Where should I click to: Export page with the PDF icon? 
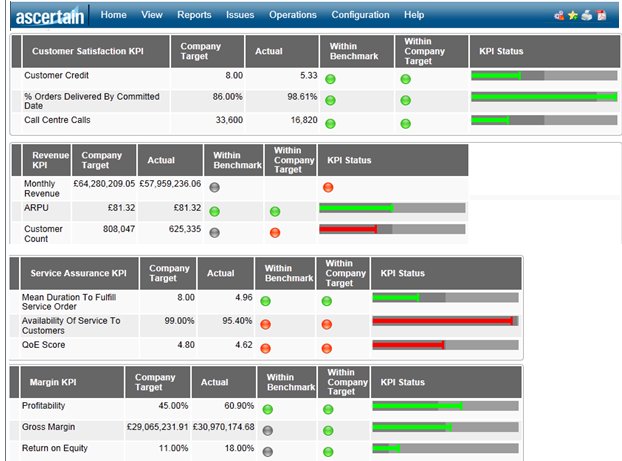[x=602, y=15]
